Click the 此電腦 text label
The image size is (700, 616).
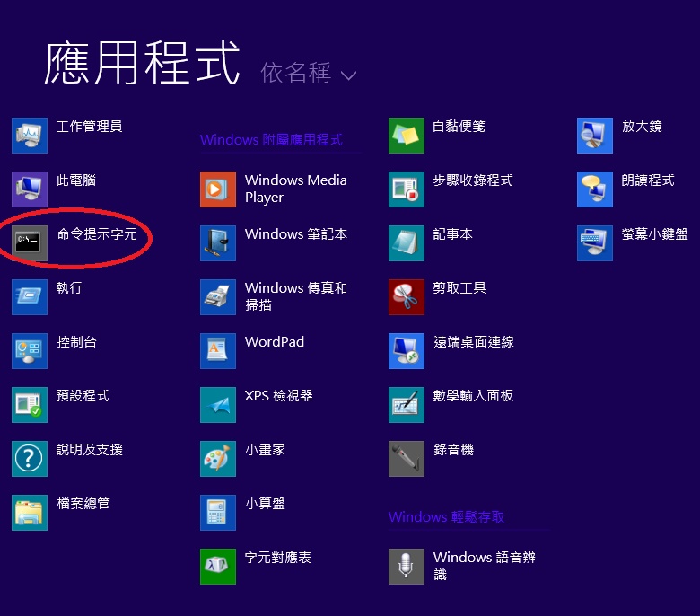tap(76, 180)
